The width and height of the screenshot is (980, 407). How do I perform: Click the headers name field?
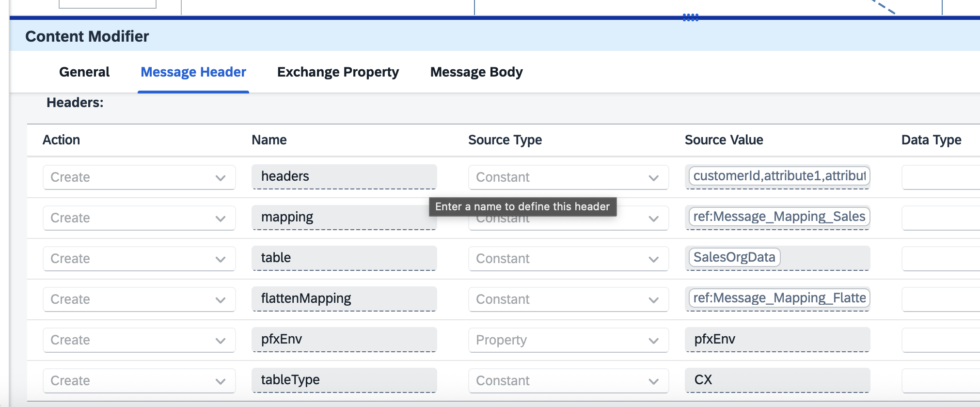pos(344,176)
